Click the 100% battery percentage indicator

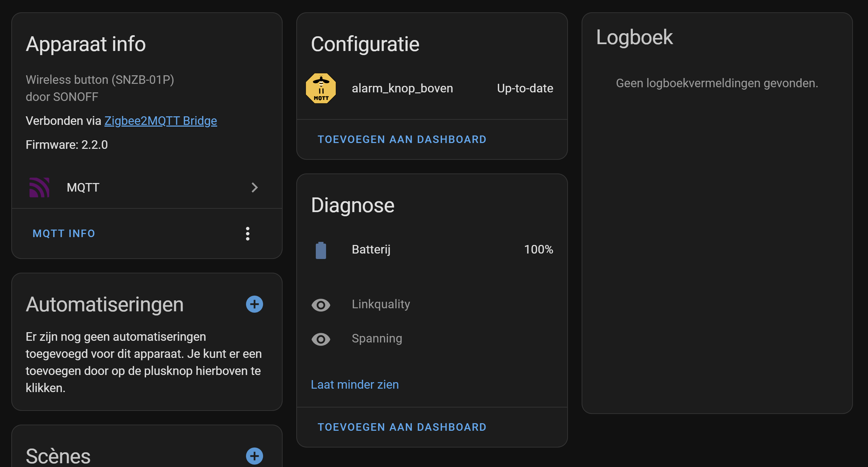tap(539, 250)
